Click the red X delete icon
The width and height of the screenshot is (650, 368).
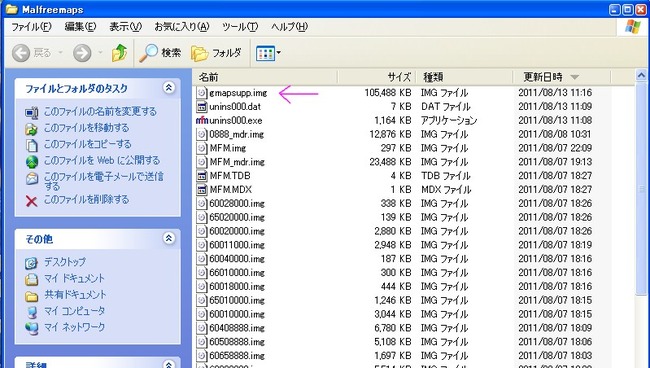[x=32, y=201]
